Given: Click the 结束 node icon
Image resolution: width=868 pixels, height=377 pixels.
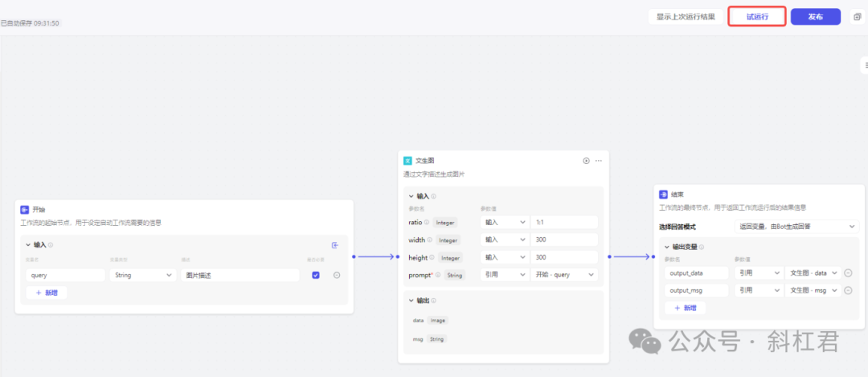Looking at the screenshot, I should pyautogui.click(x=664, y=195).
